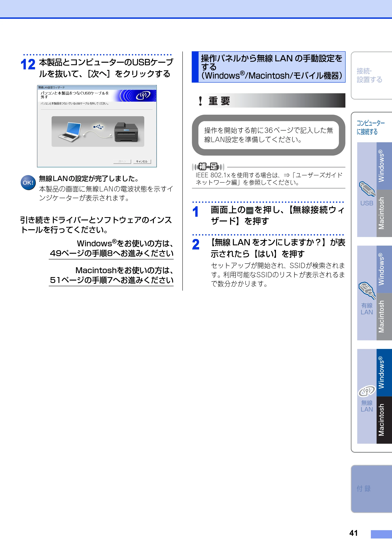The width and height of the screenshot is (392, 553).
Task: Click the step 12 number
Action: tap(28, 64)
